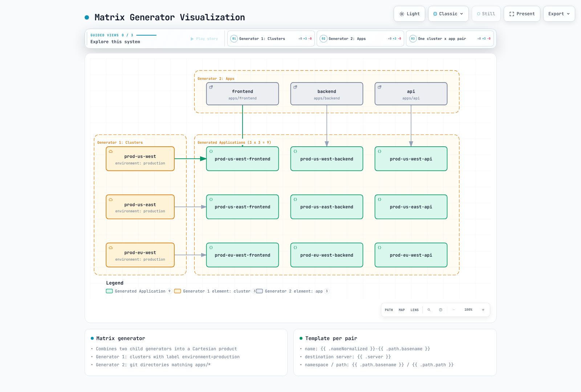
Task: Open guided view 02 Generator 2: Apps
Action: click(x=360, y=38)
